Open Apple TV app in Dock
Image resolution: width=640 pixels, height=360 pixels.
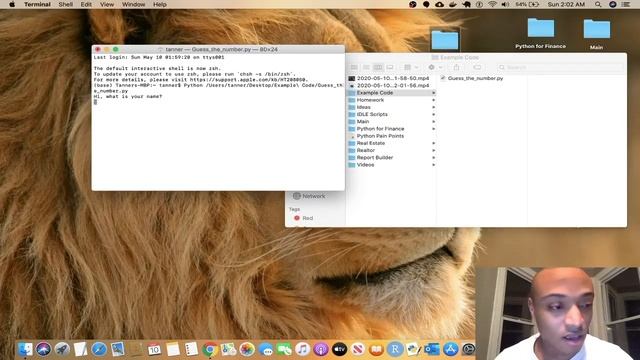tap(339, 349)
